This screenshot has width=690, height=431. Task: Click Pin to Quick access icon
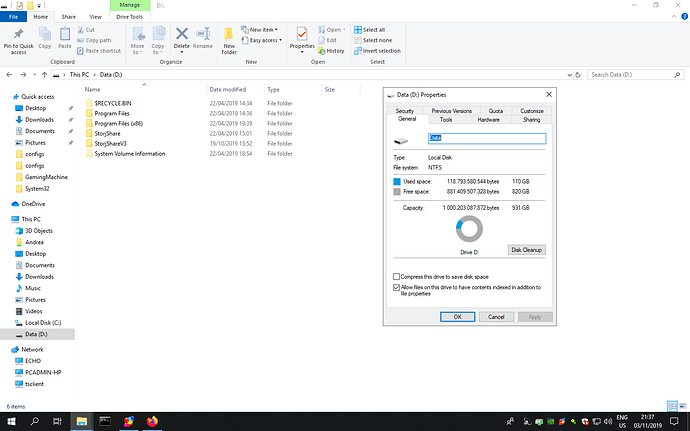pos(17,36)
